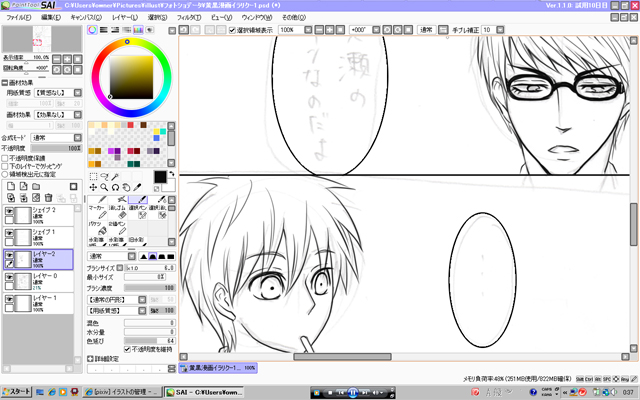Click the navigator zoom out minus button
The height and width of the screenshot is (400, 640).
[x=57, y=59]
